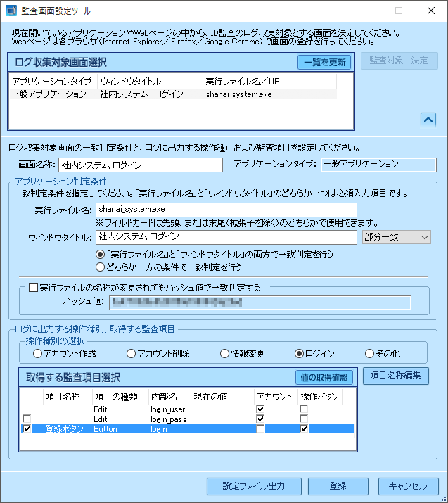The height and width of the screenshot is (503, 448).
Task: Click the 現在の値 column header
Action: tap(222, 397)
